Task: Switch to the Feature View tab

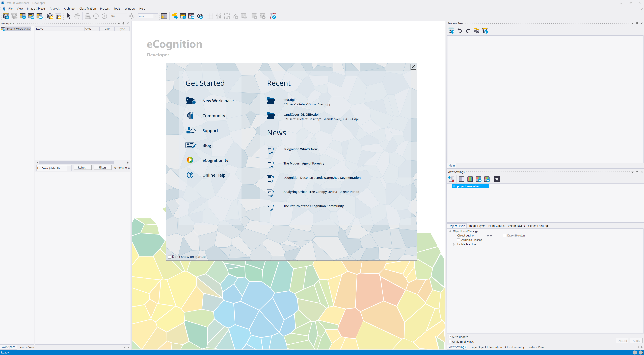Action: (x=535, y=347)
